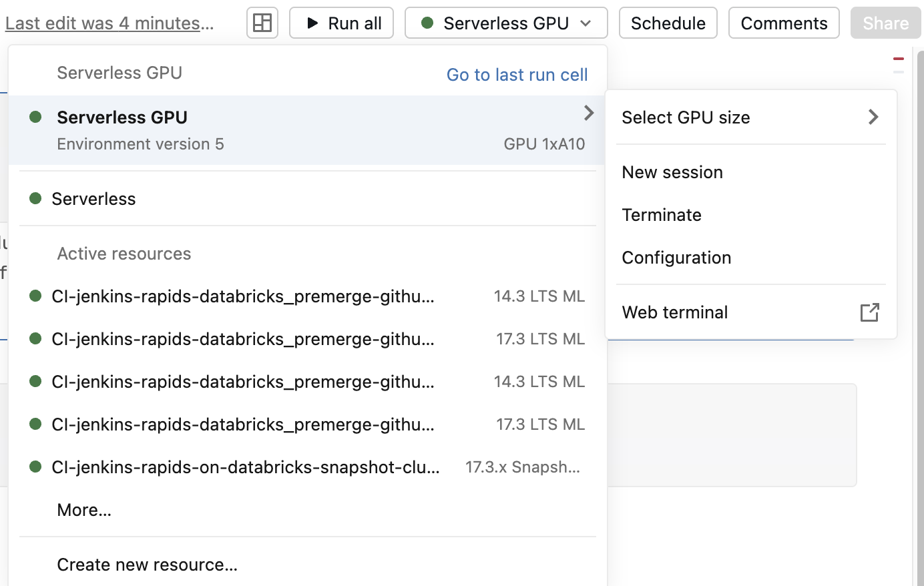Open the side-by-side layout icon button
924x586 pixels.
click(262, 23)
